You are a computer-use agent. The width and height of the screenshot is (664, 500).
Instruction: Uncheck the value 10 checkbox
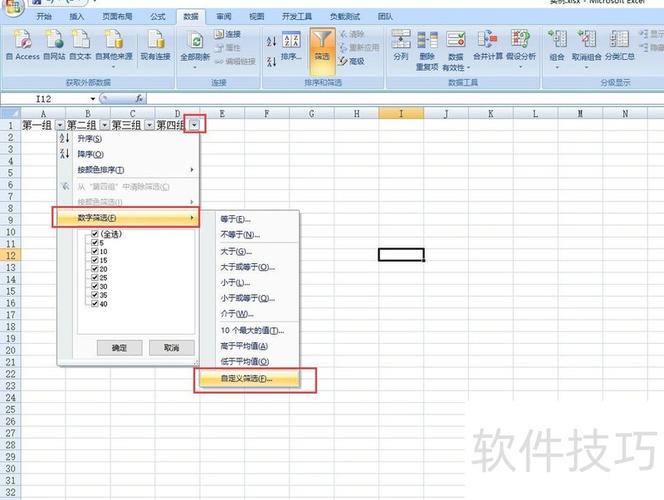pyautogui.click(x=95, y=251)
